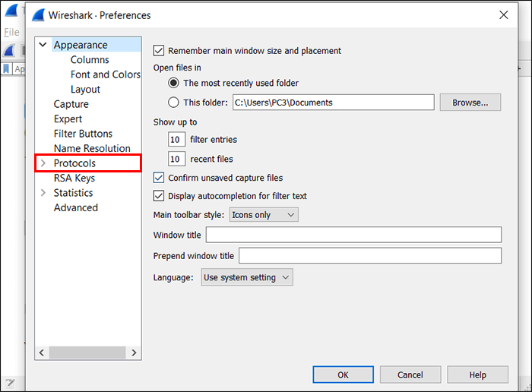Toggle Confirm unsaved capture files checkbox
This screenshot has height=392, width=532.
click(x=159, y=178)
